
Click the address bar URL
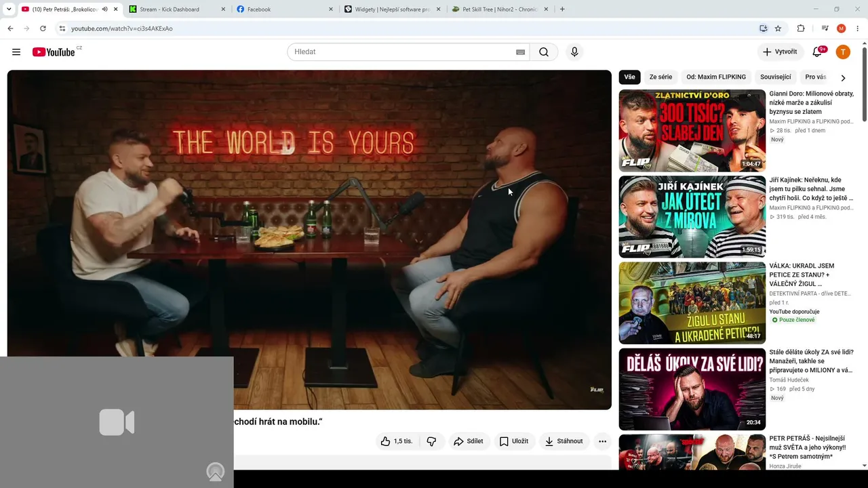[122, 28]
